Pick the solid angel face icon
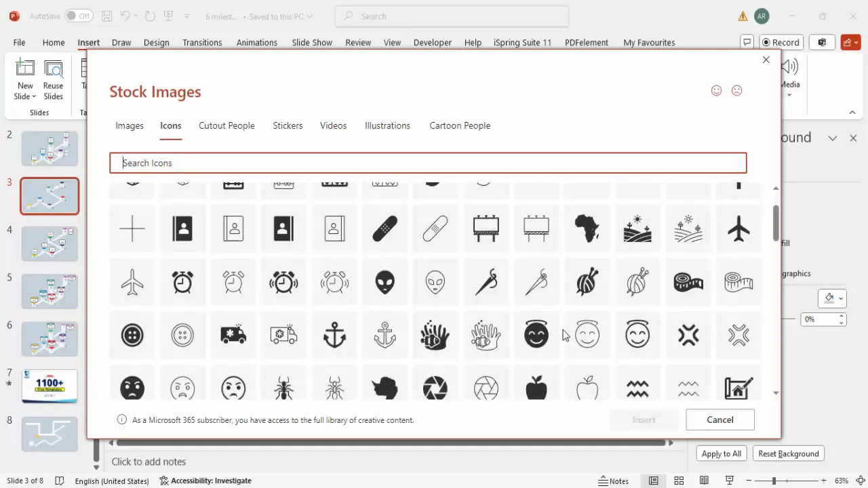 [536, 334]
